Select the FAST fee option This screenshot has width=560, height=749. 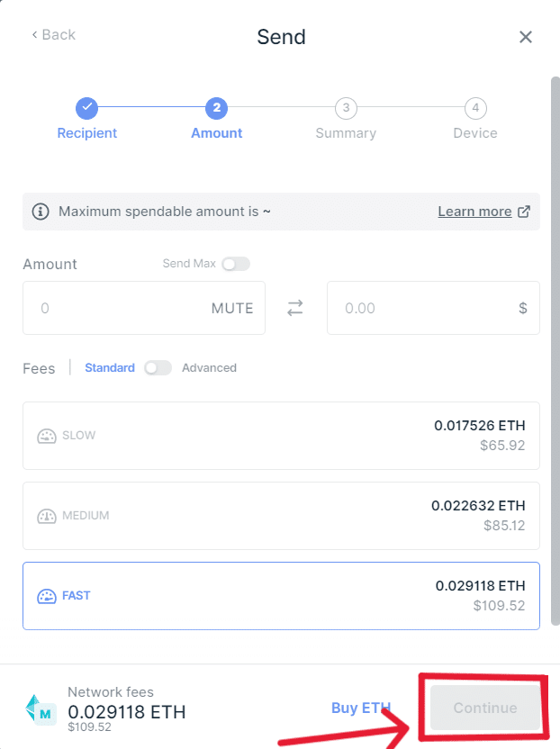[x=280, y=595]
